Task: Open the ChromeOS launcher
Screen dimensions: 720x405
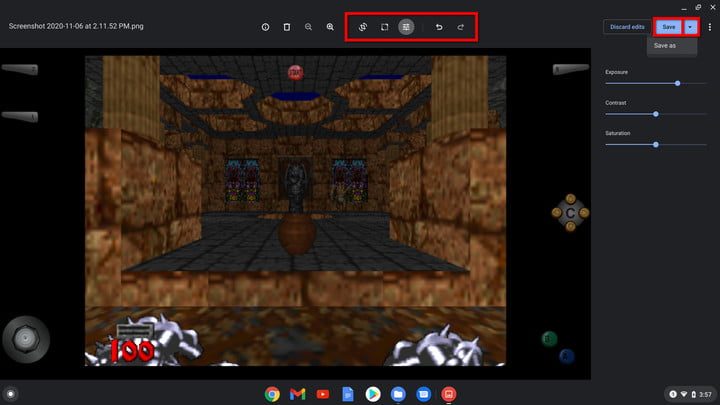Action: [11, 394]
